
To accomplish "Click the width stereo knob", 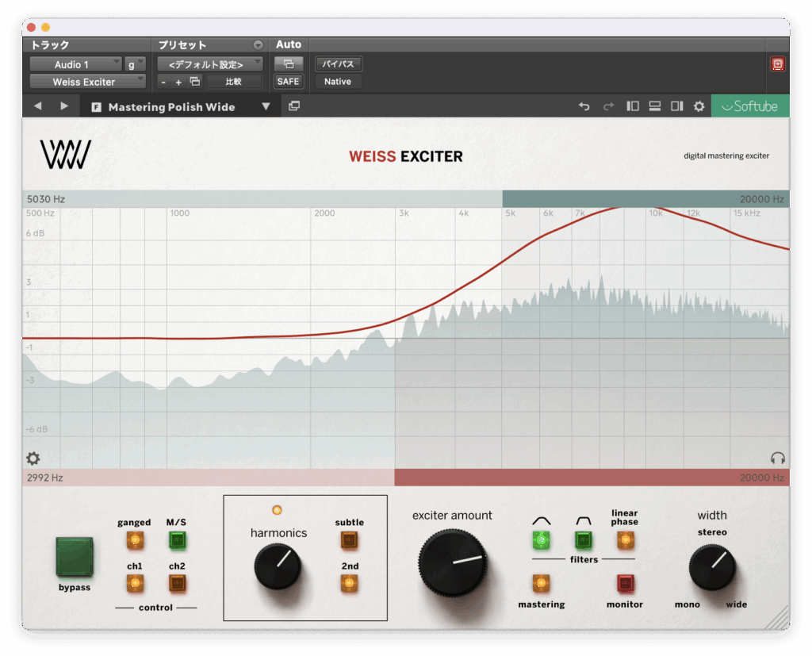I will click(712, 567).
